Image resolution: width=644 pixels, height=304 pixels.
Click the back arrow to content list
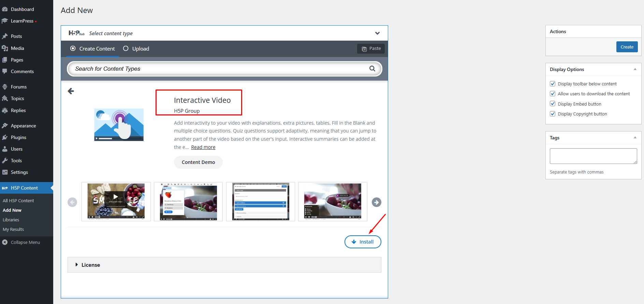click(71, 91)
